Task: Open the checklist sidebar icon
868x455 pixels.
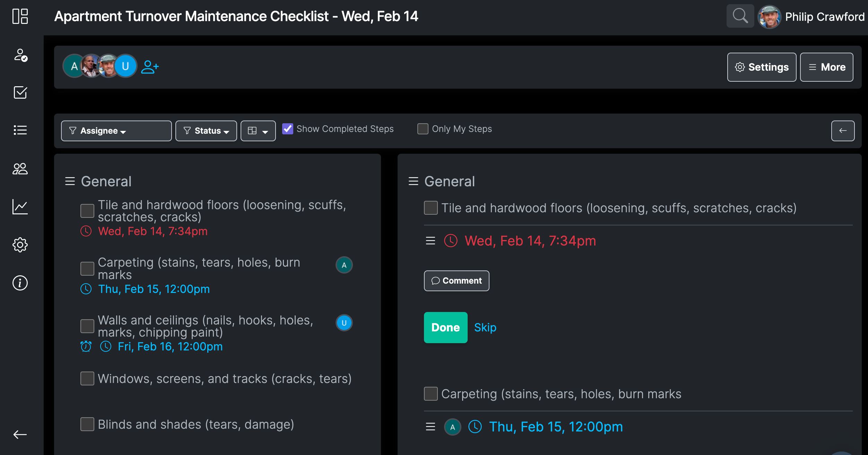Action: [20, 92]
